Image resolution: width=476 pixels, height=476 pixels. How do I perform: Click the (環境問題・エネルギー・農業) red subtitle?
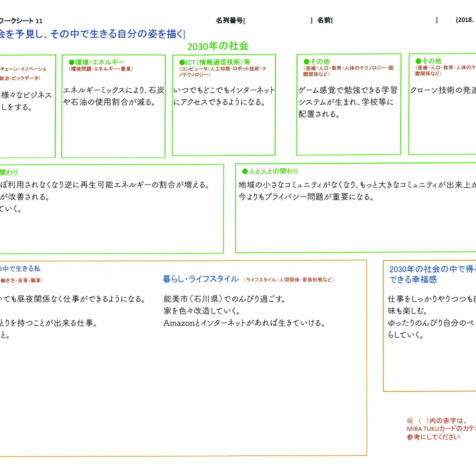(x=101, y=69)
